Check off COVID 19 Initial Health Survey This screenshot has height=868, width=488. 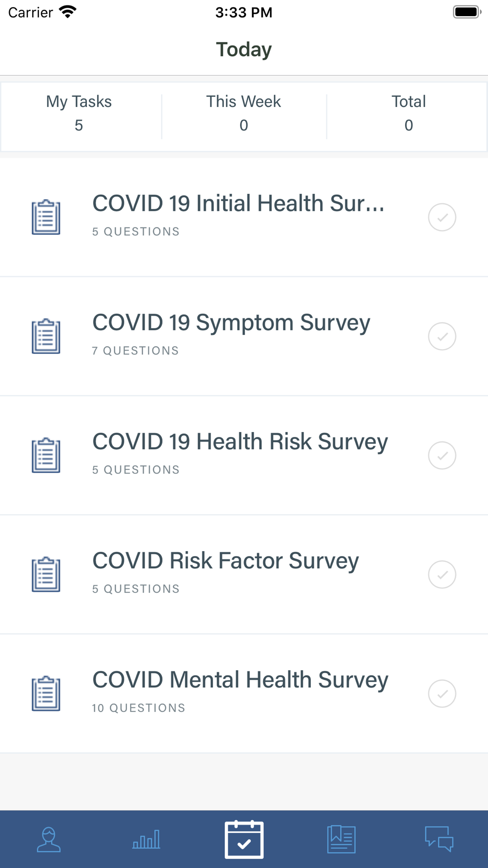442,217
